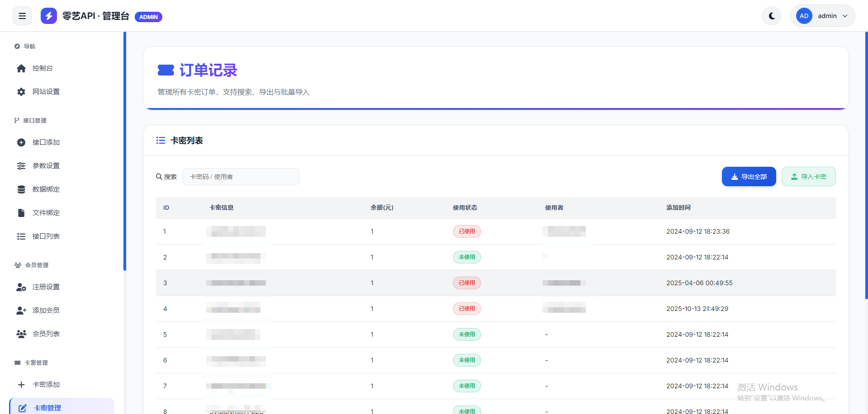Screen dimensions: 868x414
Task: Open the admin user dropdown
Action: pos(822,16)
